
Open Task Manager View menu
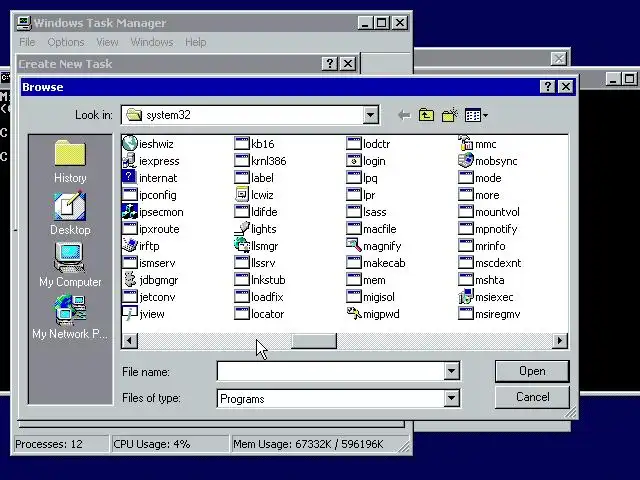coord(107,42)
